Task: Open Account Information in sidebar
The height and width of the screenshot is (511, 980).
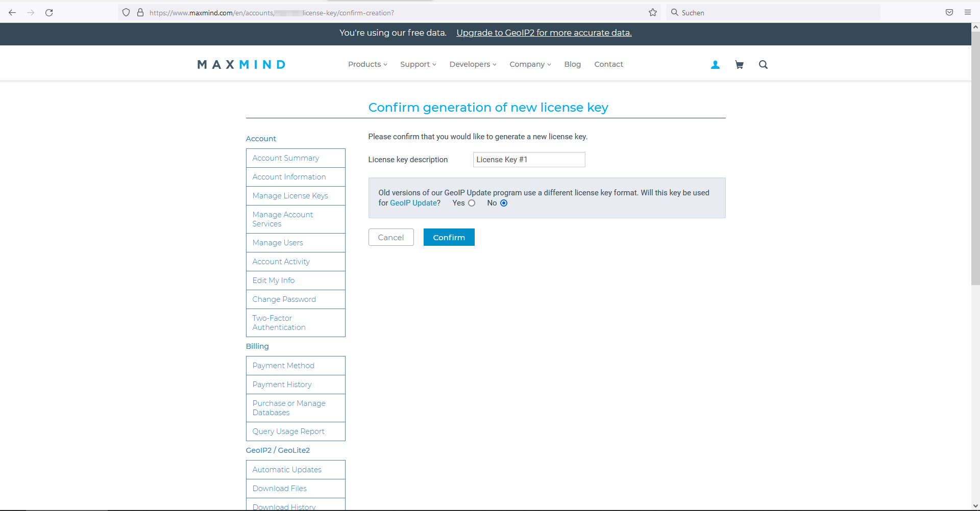Action: pos(296,177)
